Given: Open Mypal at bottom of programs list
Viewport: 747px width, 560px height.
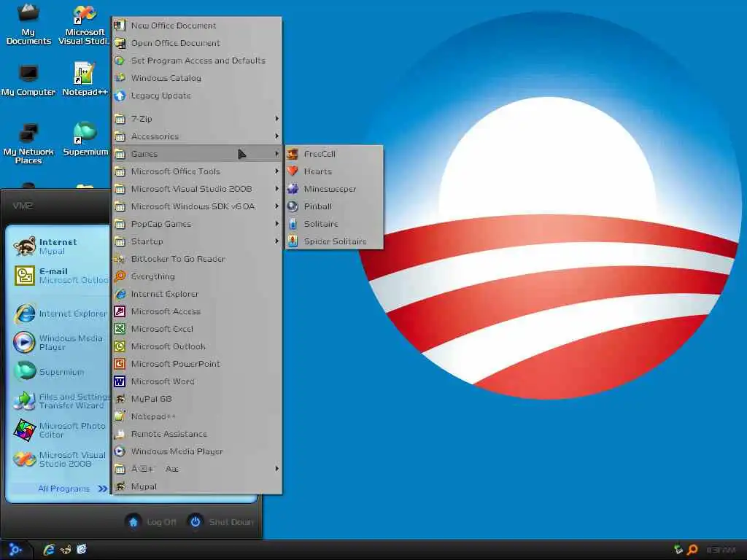Looking at the screenshot, I should [x=197, y=486].
